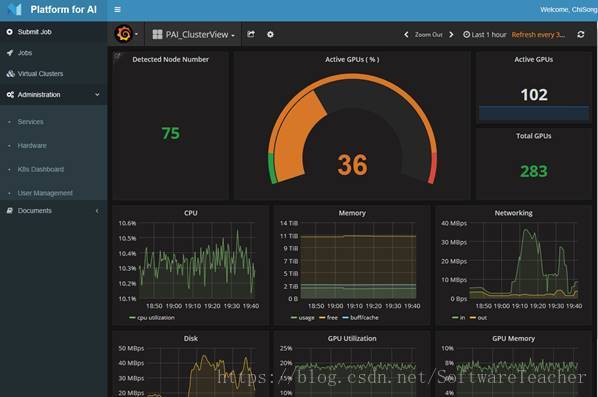Click the Zoom Out button
The image size is (598, 397).
429,35
